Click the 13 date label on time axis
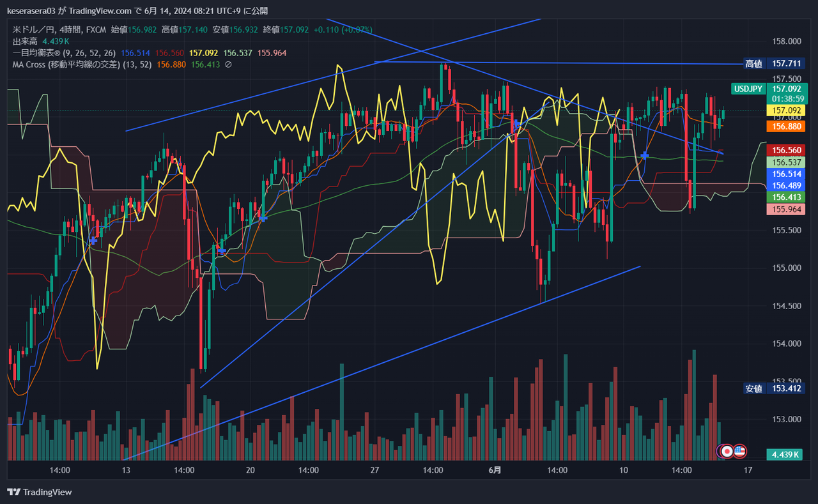The height and width of the screenshot is (504, 818). pos(126,470)
